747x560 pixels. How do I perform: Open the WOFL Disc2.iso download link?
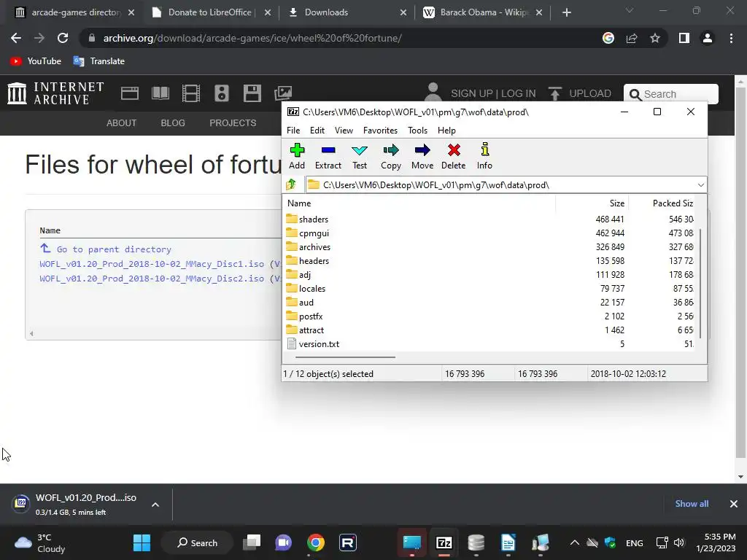pyautogui.click(x=152, y=279)
